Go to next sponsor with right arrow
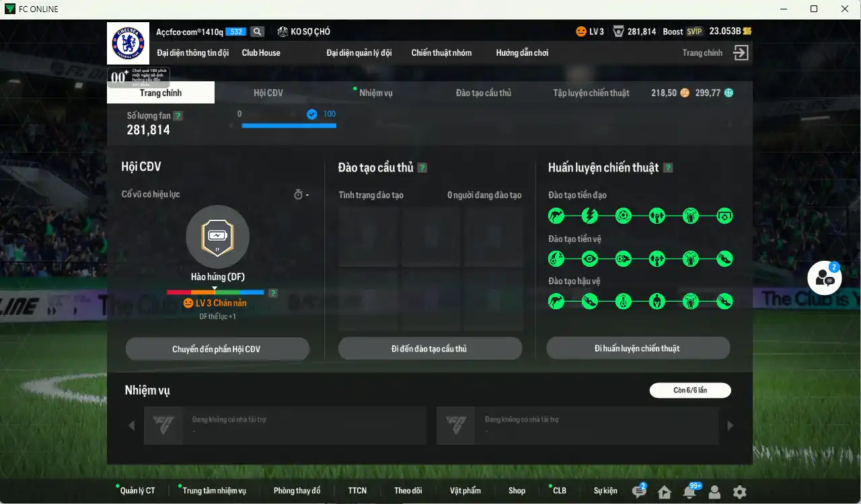861x504 pixels. pos(731,425)
